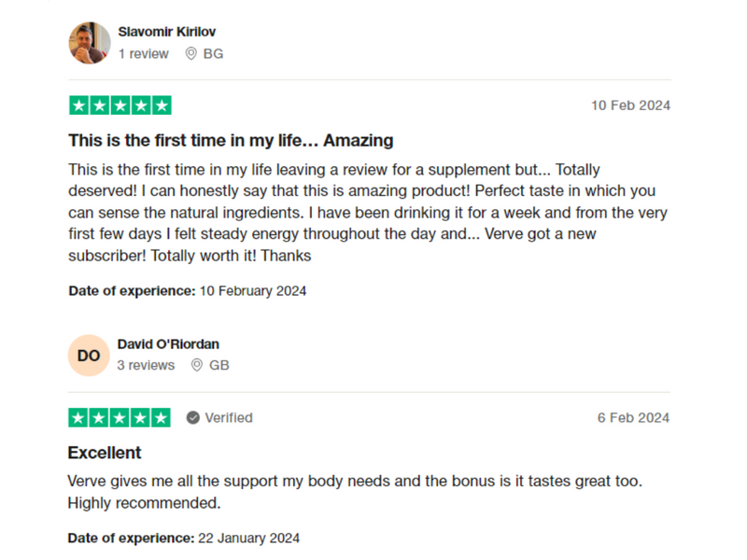
Task: Click the "Date of experience: 22 January 2024" text
Action: [x=184, y=539]
